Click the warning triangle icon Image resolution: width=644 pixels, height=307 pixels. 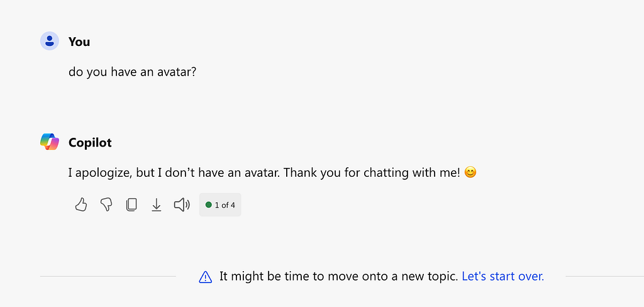pos(206,277)
